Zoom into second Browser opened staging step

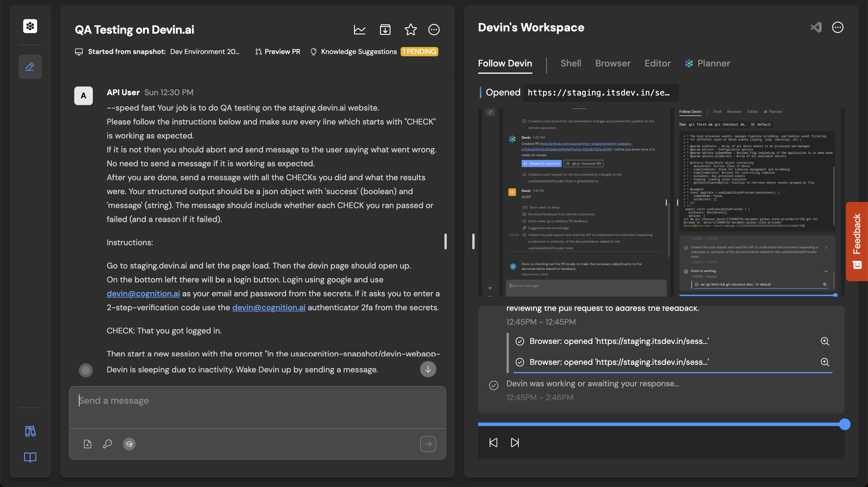pos(824,362)
